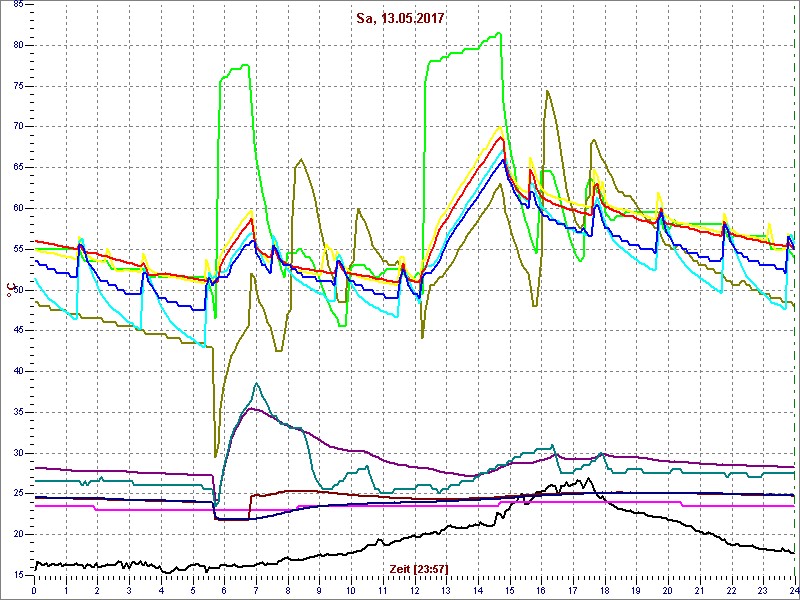Select the 50 value on the temperature axis
The width and height of the screenshot is (800, 600).
[16, 290]
